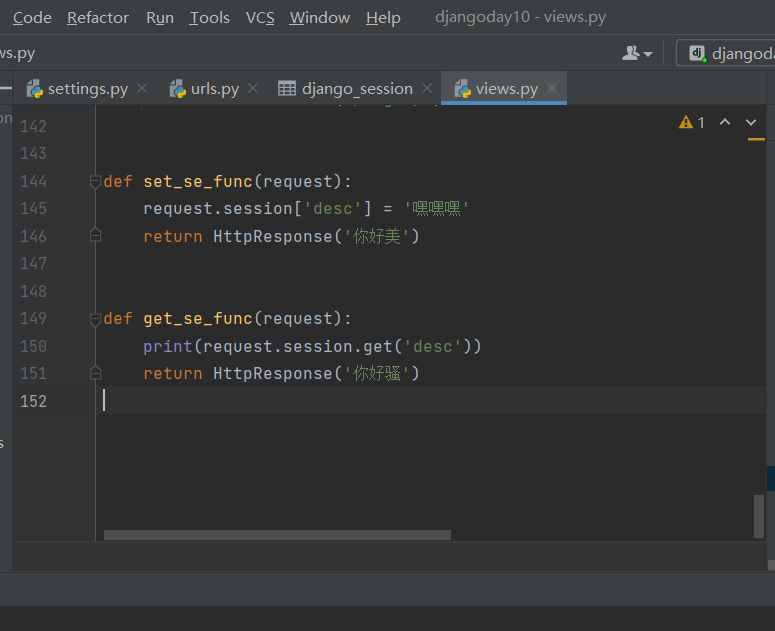775x631 pixels.
Task: Open the Code With Me user dropdown
Action: (x=637, y=53)
